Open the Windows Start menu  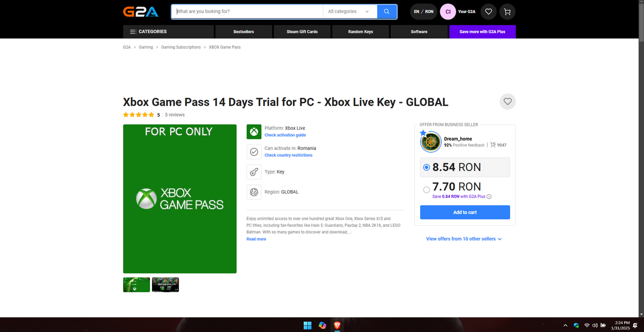click(307, 325)
